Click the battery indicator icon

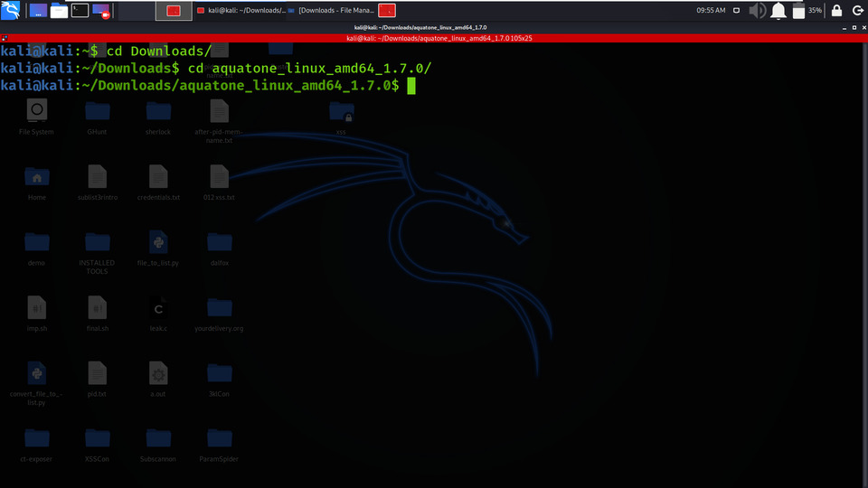pyautogui.click(x=798, y=11)
